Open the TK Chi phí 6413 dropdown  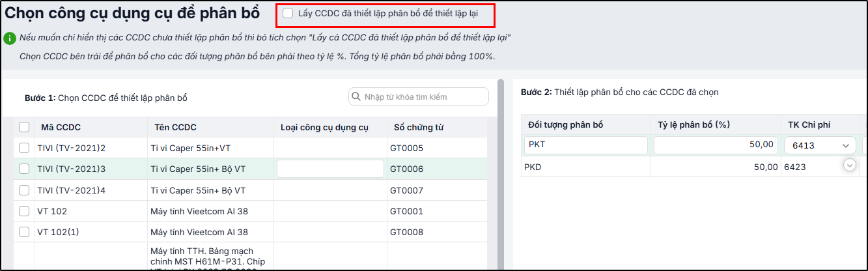(x=820, y=145)
